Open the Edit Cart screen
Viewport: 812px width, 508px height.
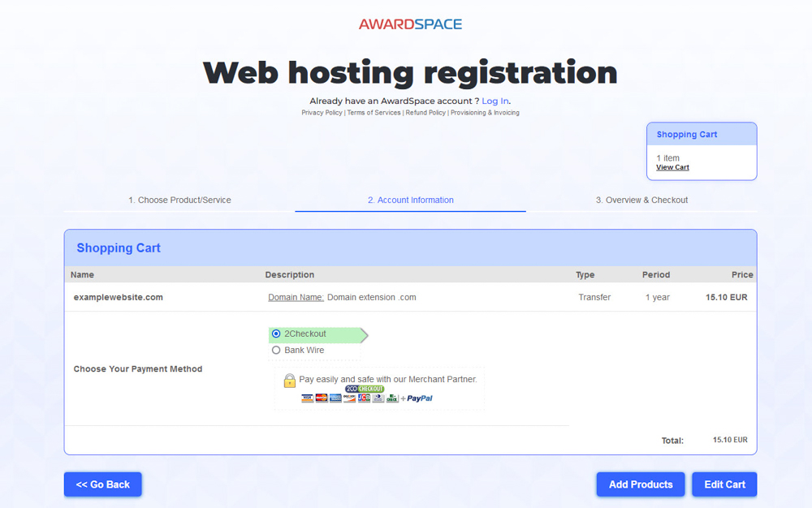(723, 484)
